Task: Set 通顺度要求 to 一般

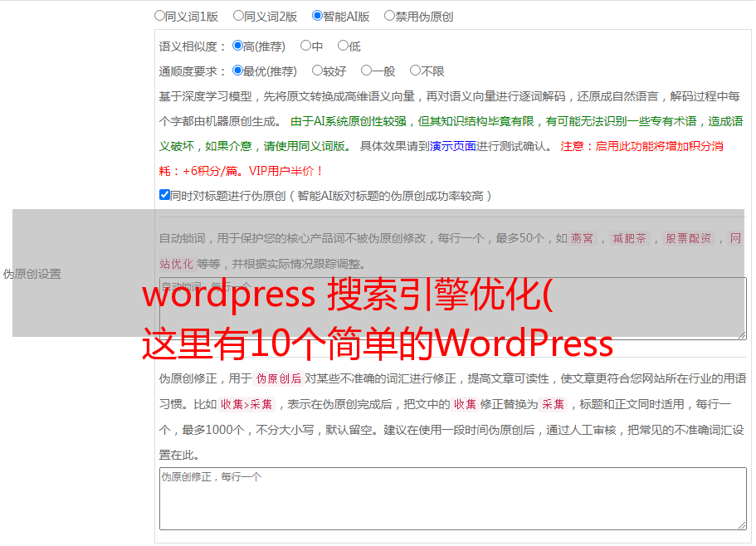Action: point(367,71)
